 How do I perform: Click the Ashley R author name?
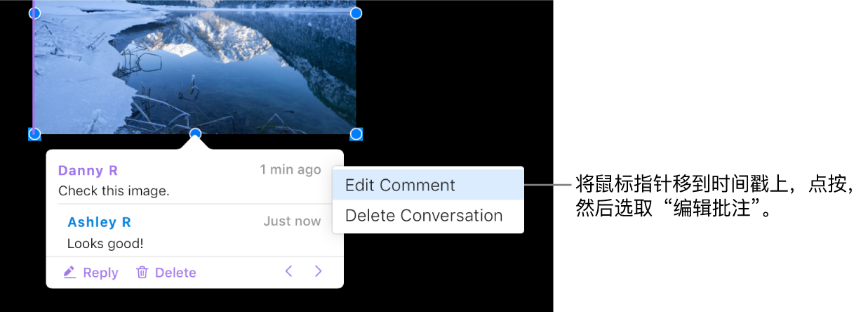(x=99, y=222)
